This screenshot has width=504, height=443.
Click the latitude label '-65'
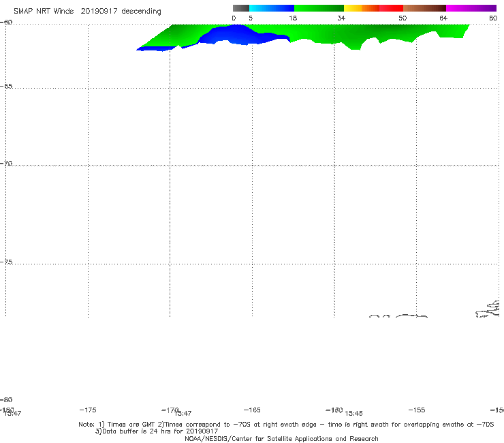[x=6, y=87]
